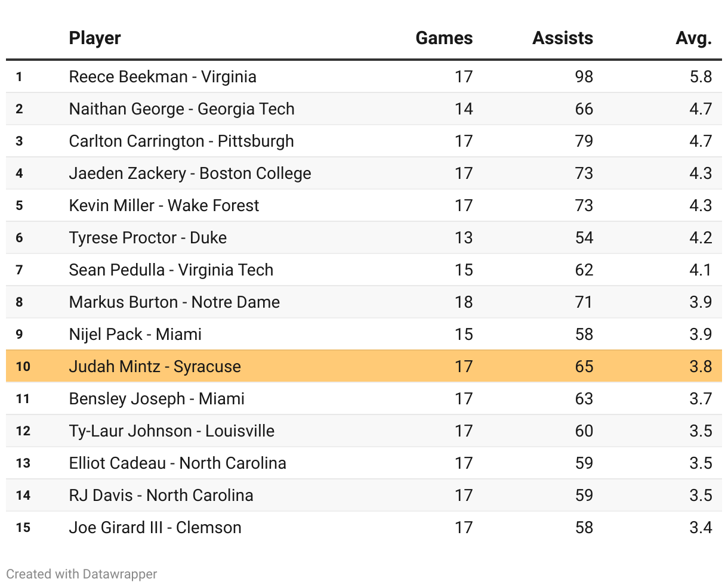This screenshot has height=588, width=728.
Task: Click RJ Davis - North Carolina name
Action: pyautogui.click(x=161, y=496)
